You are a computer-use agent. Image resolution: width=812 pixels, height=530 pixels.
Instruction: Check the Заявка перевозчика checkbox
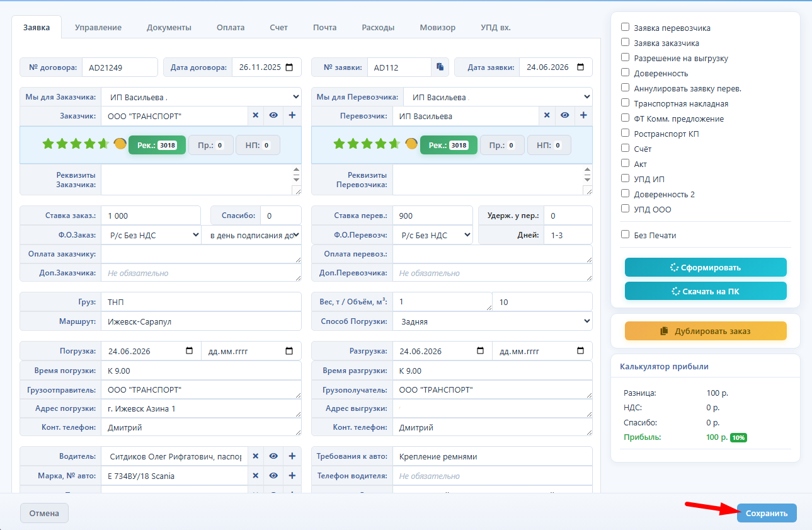(625, 27)
